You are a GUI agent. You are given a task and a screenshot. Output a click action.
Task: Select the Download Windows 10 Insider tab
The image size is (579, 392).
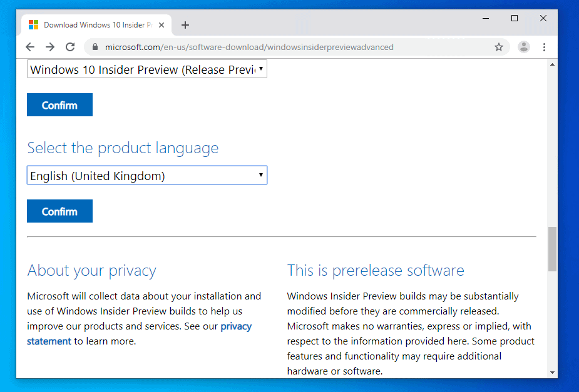tap(94, 25)
